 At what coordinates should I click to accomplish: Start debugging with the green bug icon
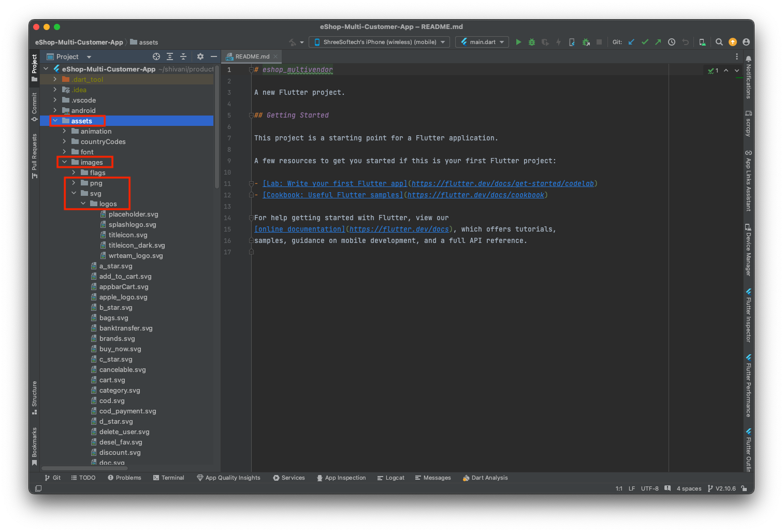(532, 42)
